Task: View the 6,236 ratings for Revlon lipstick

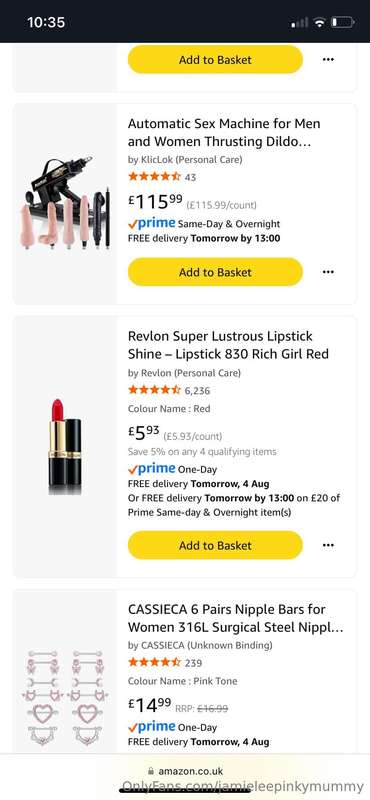Action: pyautogui.click(x=197, y=391)
